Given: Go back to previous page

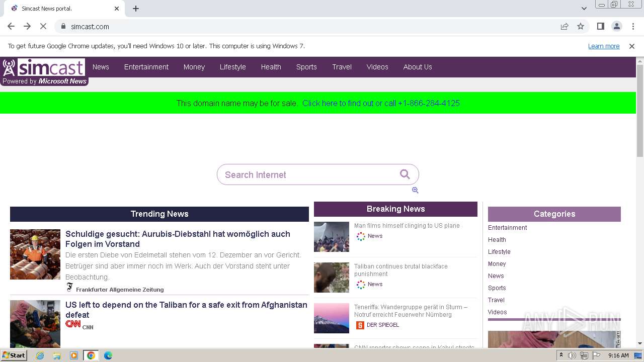Looking at the screenshot, I should click(x=11, y=26).
